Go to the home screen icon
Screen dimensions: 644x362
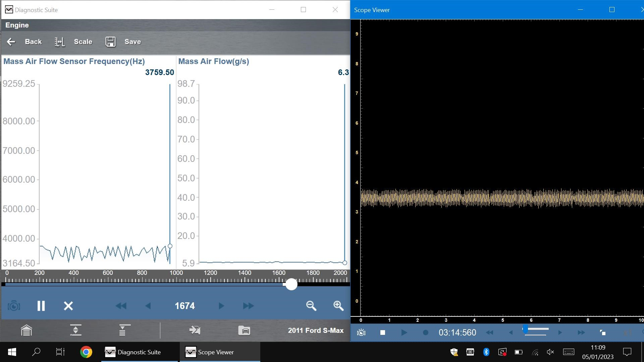(x=26, y=330)
